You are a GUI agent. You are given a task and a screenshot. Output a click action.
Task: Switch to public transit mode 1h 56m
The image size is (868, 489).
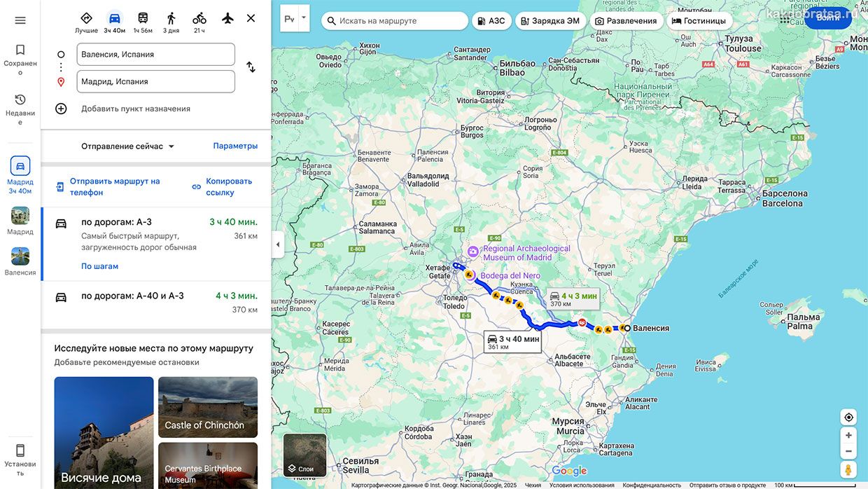coord(143,22)
